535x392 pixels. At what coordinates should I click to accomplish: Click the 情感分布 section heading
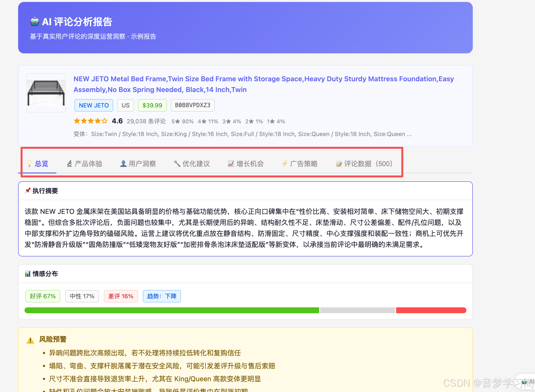pyautogui.click(x=45, y=274)
